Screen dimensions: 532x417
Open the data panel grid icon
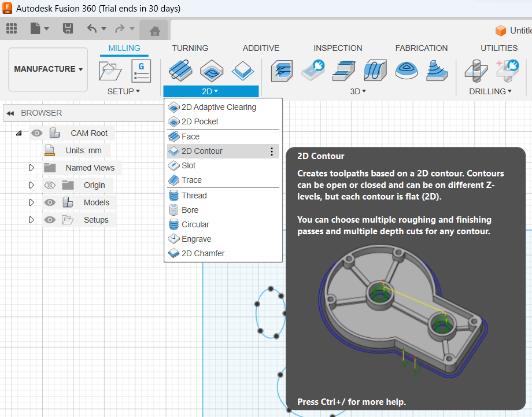click(12, 28)
